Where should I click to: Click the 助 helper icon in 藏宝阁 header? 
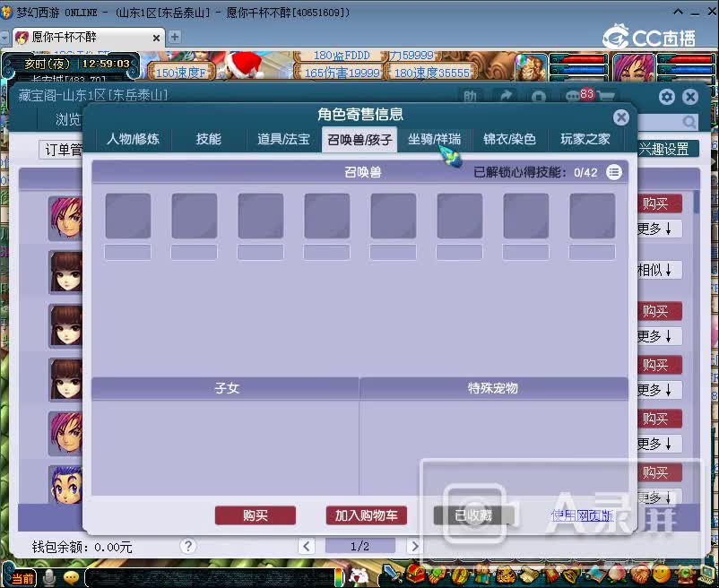(470, 96)
